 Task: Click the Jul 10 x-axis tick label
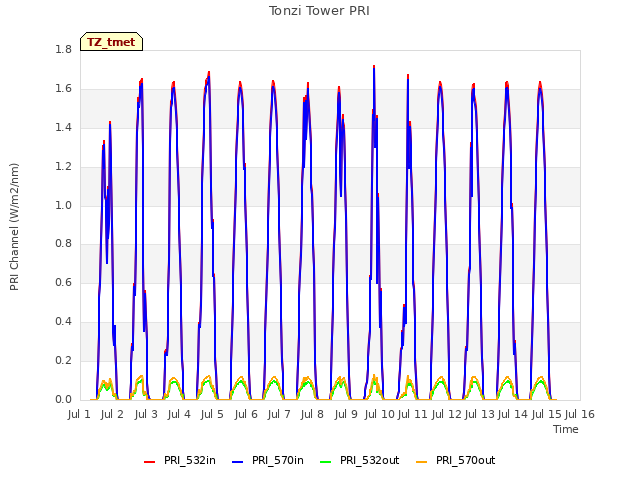[x=380, y=414]
